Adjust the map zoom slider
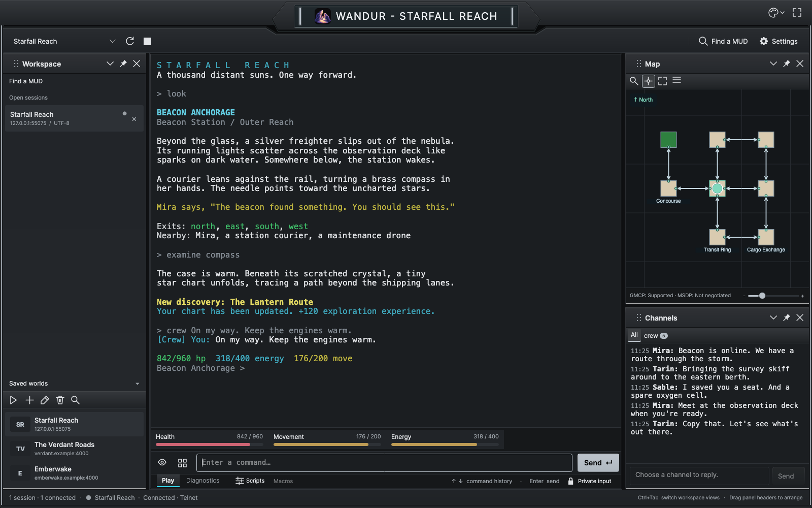The height and width of the screenshot is (508, 812). tap(773, 296)
